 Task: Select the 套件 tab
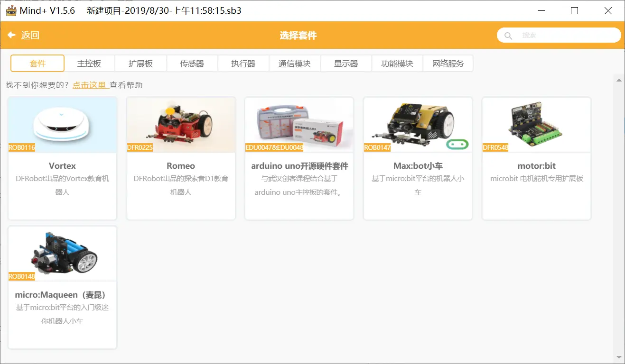tap(37, 64)
